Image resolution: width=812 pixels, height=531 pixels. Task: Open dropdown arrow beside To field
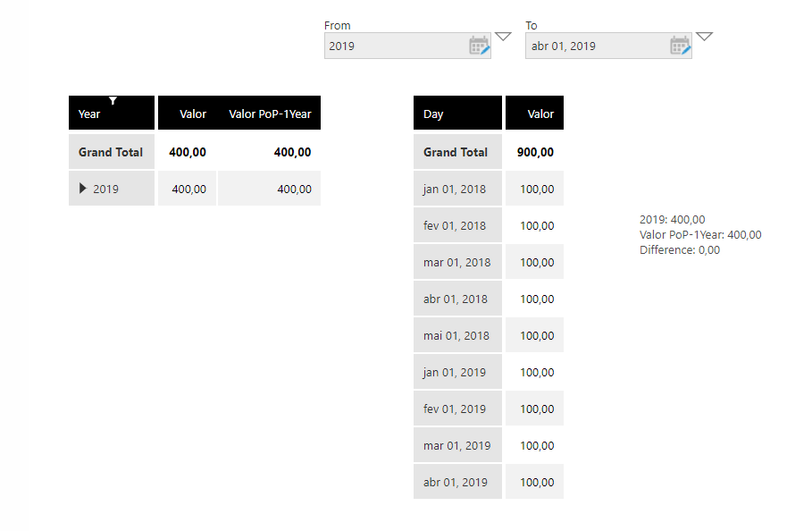[x=704, y=37]
